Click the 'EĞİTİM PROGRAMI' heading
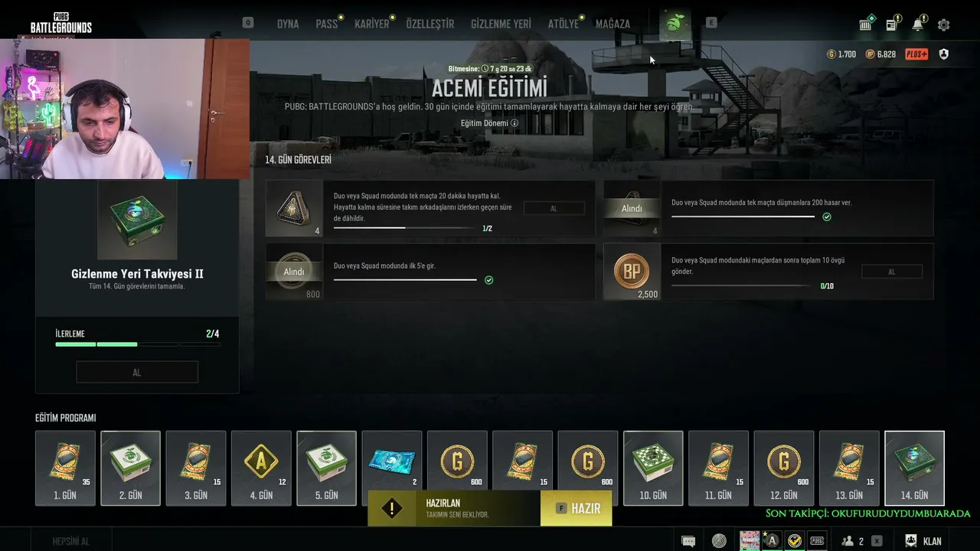980x551 pixels. click(66, 418)
